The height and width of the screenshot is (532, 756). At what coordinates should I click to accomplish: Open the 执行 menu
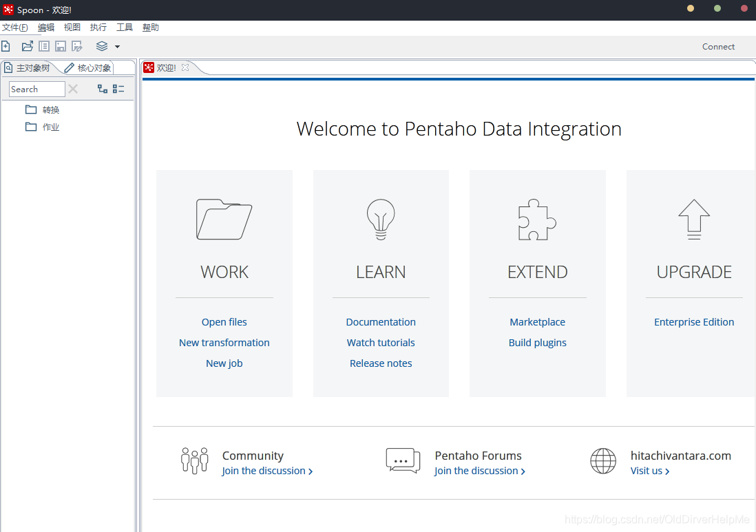click(98, 28)
